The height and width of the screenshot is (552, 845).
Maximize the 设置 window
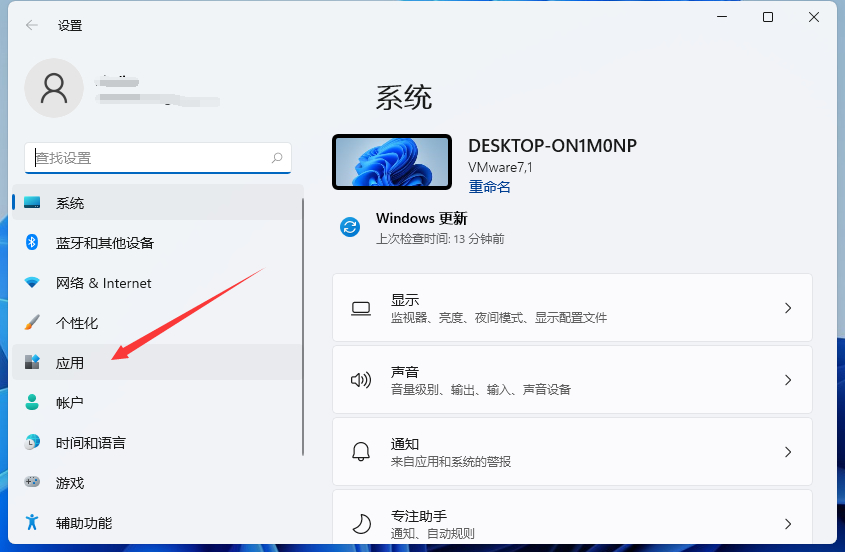point(768,17)
